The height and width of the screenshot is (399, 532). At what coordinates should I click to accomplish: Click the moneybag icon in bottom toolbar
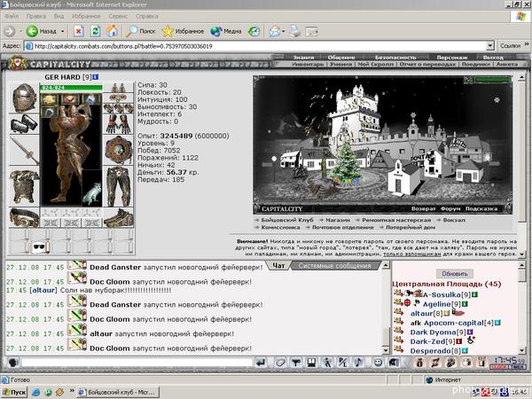point(419,363)
